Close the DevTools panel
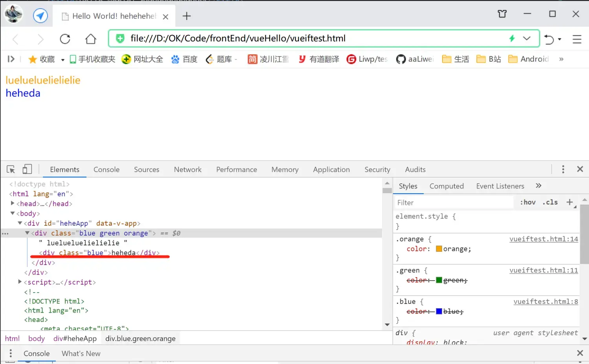589x364 pixels. tap(580, 169)
